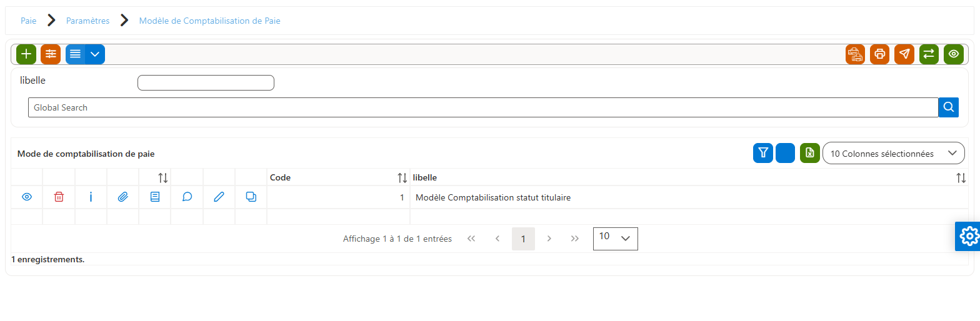Toggle the blue table filter button
The width and height of the screenshot is (980, 321).
pyautogui.click(x=763, y=153)
